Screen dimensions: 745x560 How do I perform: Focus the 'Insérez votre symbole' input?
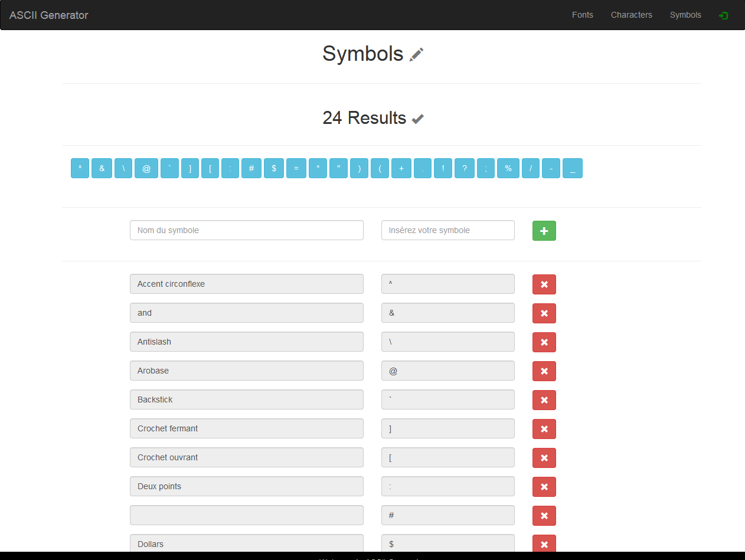pos(448,230)
